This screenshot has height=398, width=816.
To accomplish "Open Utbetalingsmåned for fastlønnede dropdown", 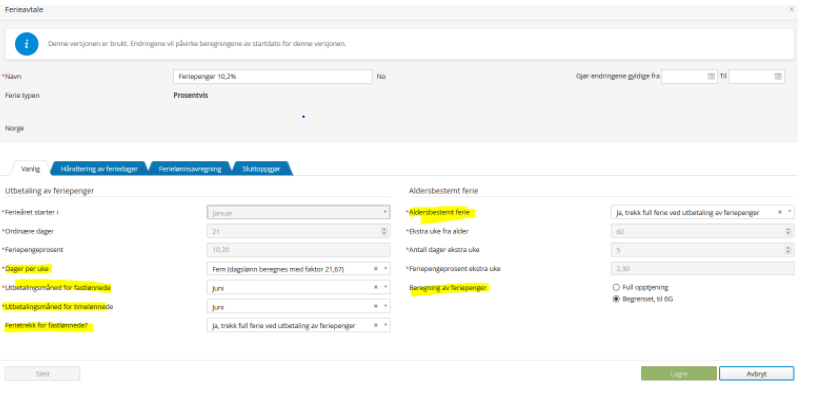I will 385,288.
